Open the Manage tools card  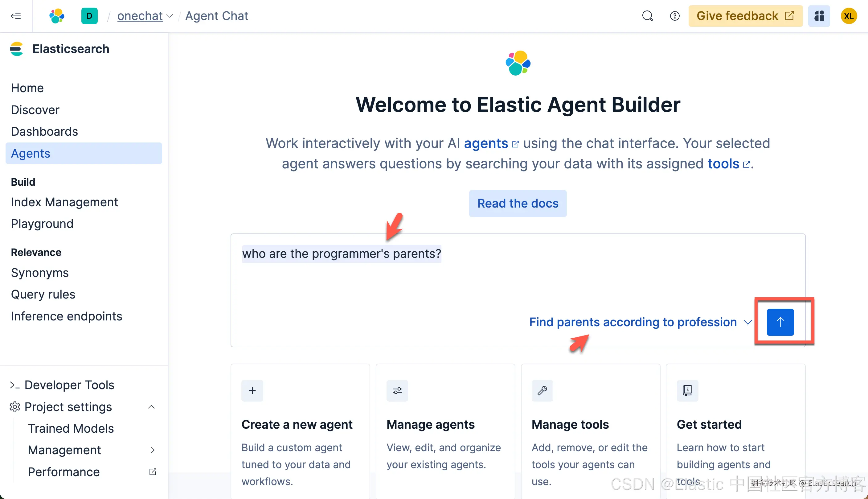590,431
